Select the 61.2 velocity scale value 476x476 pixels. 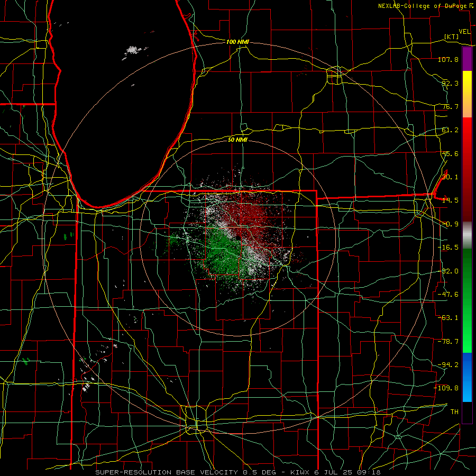pos(450,130)
